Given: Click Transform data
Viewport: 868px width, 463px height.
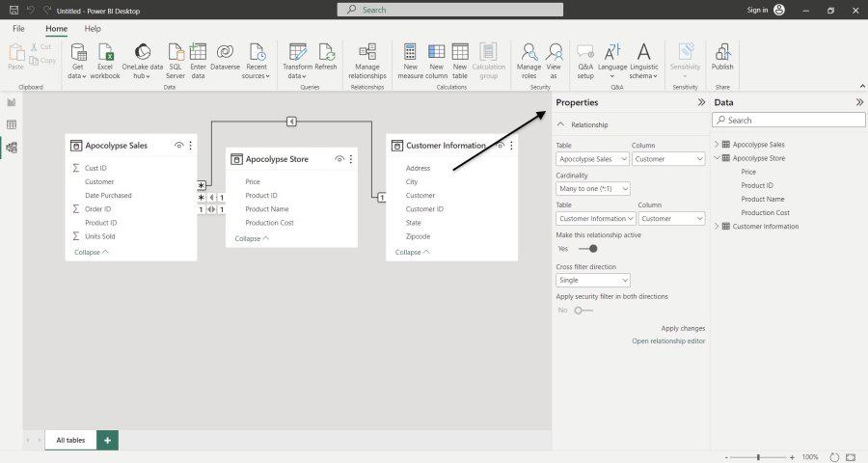Looking at the screenshot, I should 297,61.
